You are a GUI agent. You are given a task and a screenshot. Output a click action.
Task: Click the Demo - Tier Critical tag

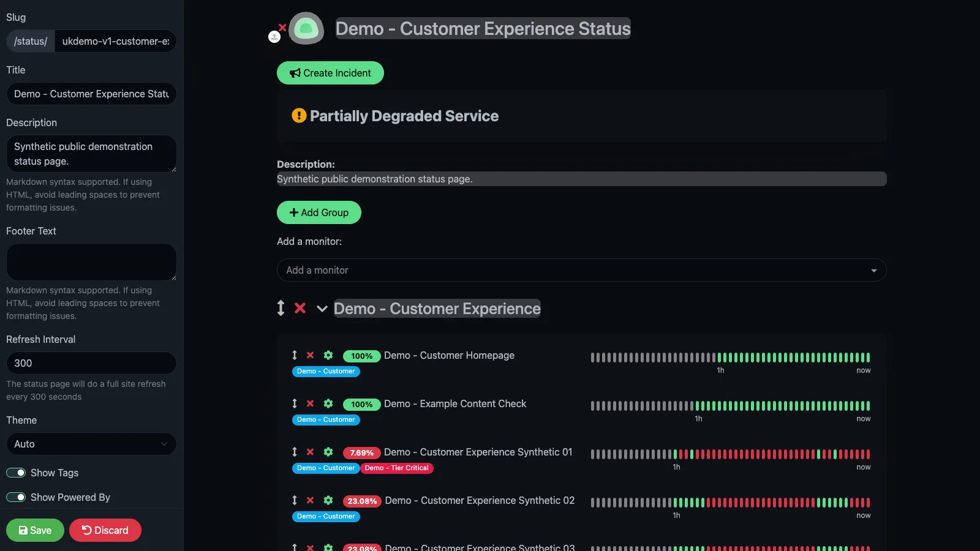[x=397, y=468]
